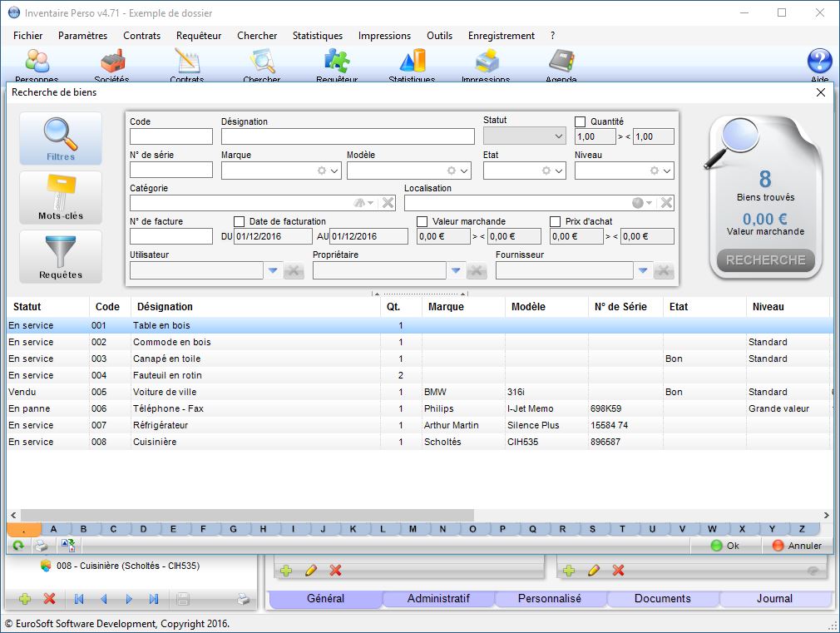Expand the Statut dropdown
Screen dimensions: 840x633
click(558, 136)
